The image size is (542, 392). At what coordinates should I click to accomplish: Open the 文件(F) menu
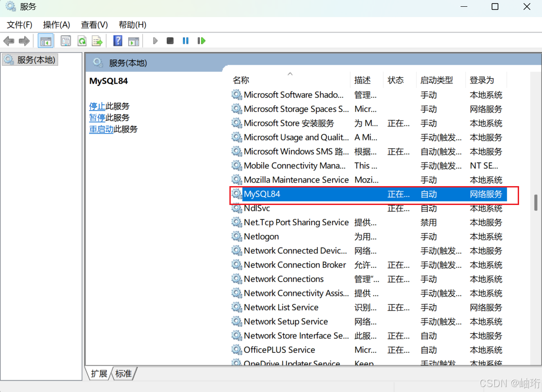tap(19, 25)
